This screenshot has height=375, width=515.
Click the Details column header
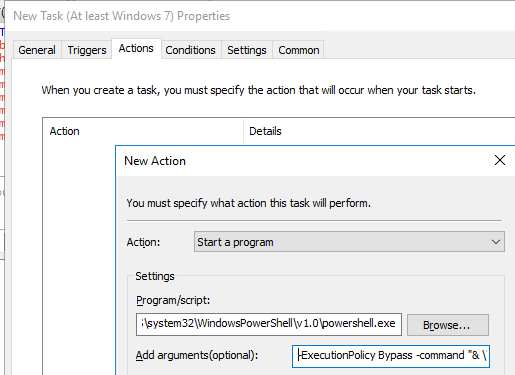pos(379,131)
